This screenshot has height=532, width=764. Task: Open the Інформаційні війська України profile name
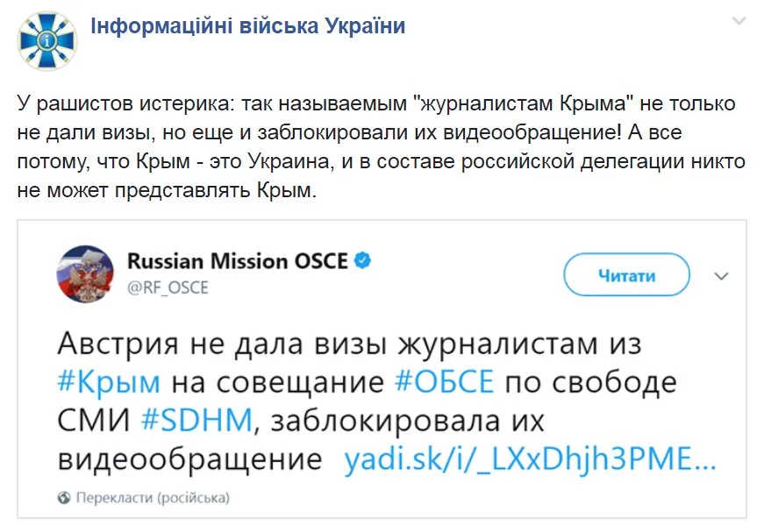(247, 26)
